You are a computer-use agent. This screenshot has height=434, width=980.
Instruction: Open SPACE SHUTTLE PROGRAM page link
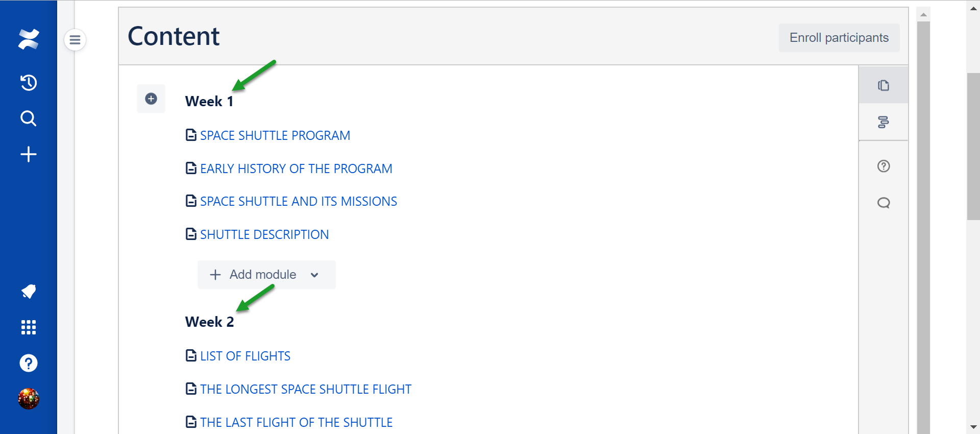pos(275,135)
